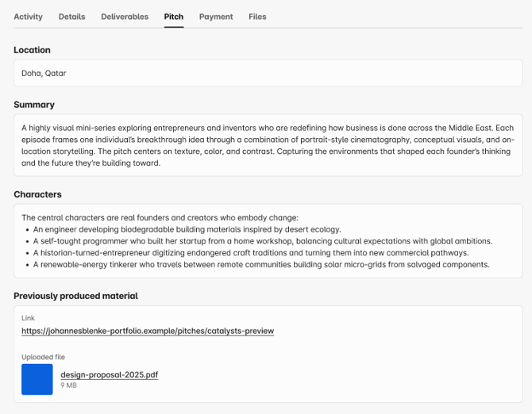This screenshot has height=414, width=532.
Task: Click the 9 MB file size text
Action: click(x=68, y=385)
